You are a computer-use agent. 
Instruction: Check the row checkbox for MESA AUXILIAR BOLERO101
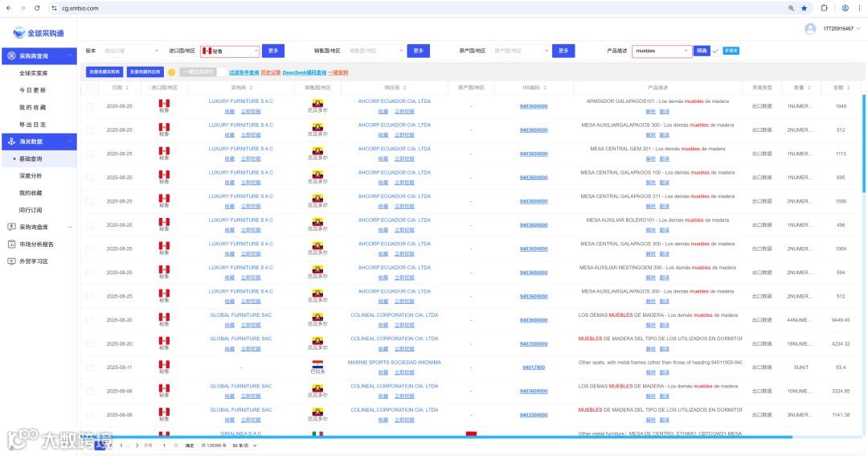point(90,225)
